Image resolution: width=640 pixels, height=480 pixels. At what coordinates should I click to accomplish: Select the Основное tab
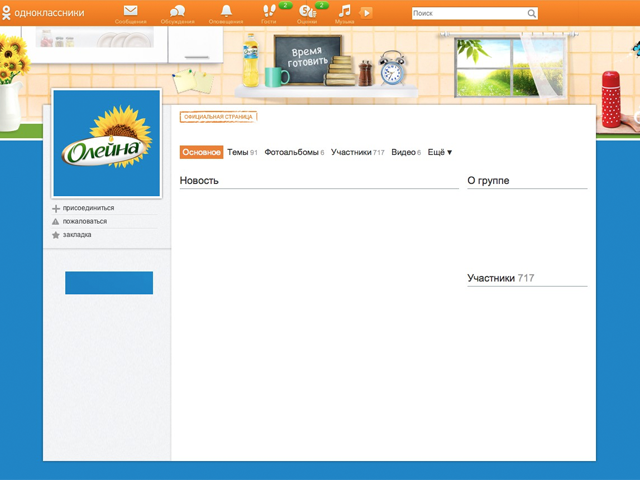point(201,152)
